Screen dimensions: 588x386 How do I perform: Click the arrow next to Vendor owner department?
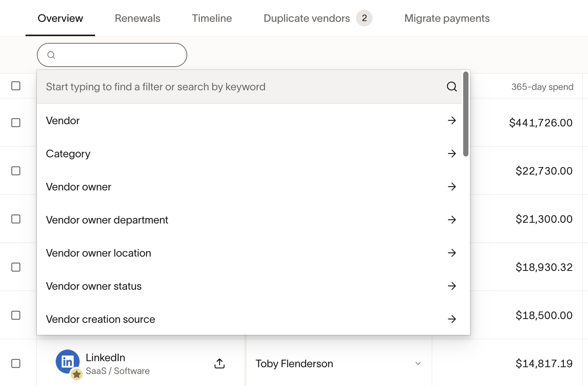pyautogui.click(x=452, y=220)
